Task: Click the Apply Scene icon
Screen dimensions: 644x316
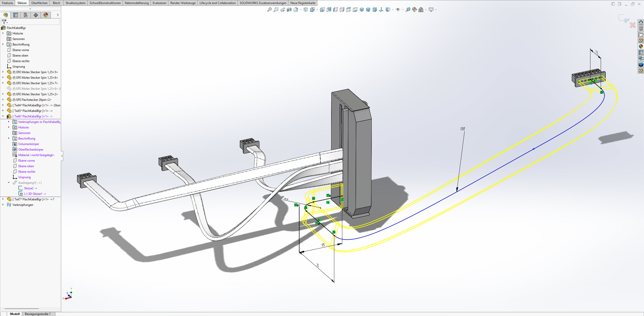Action: (421, 10)
